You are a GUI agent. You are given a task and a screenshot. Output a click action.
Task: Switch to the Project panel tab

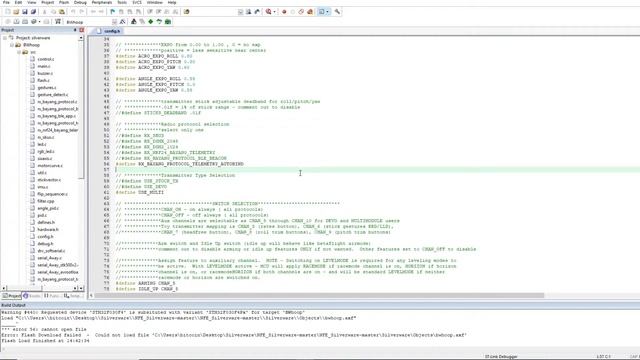[x=11, y=296]
